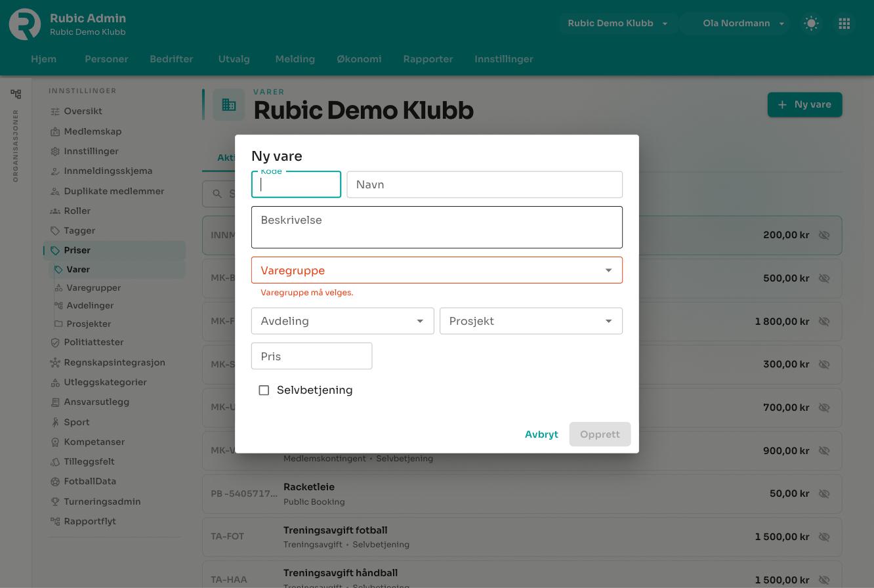Click the Navn input field
874x588 pixels.
[485, 184]
